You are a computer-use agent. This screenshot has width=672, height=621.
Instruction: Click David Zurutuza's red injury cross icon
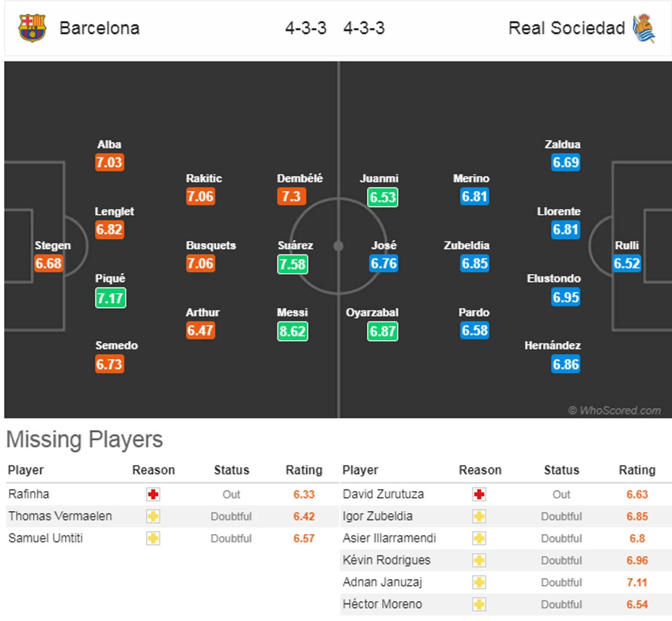[479, 494]
